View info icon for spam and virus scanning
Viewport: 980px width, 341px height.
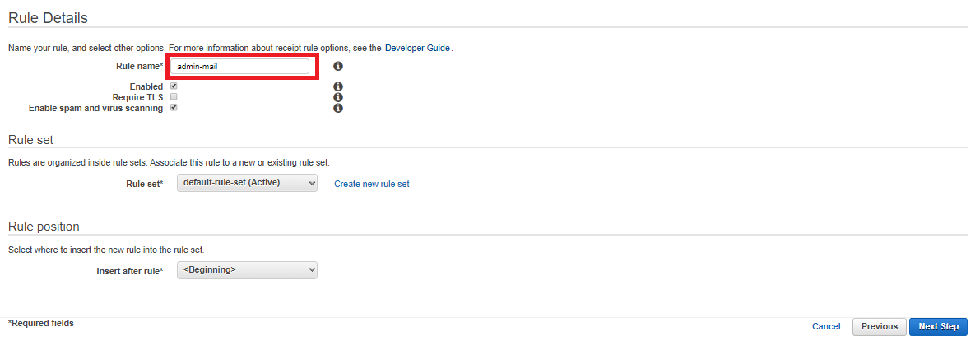pyautogui.click(x=338, y=108)
